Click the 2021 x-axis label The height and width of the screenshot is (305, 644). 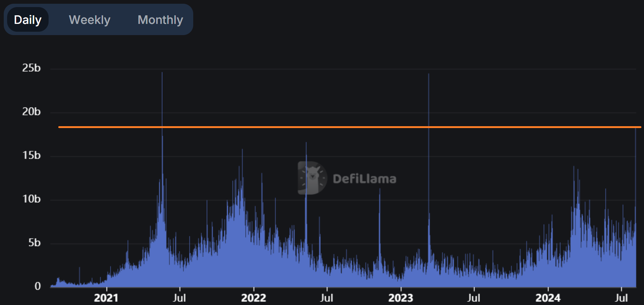[106, 298]
